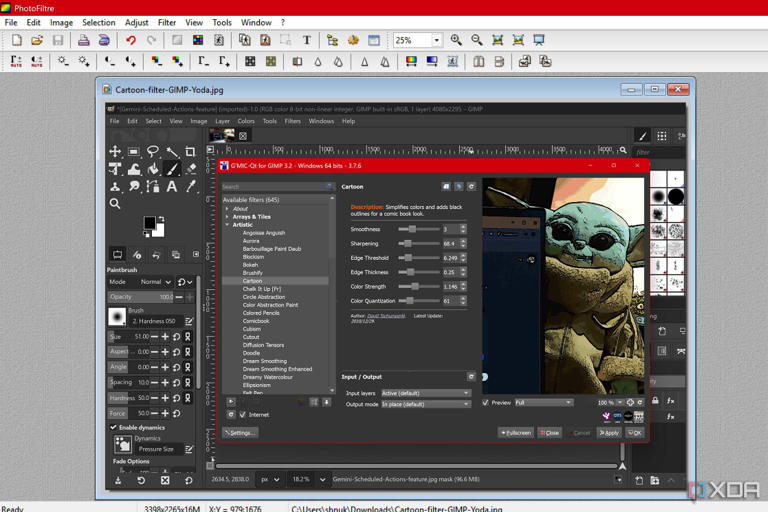Open the Tools menu in PhotoFiltre
Image resolution: width=768 pixels, height=512 pixels.
[221, 23]
